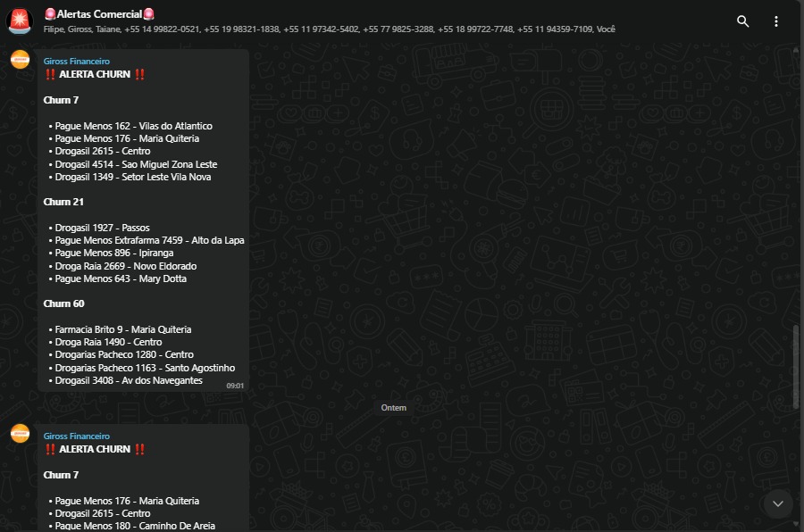Open the Alertas Comercial group title
Image resolution: width=804 pixels, height=532 pixels.
pos(99,14)
